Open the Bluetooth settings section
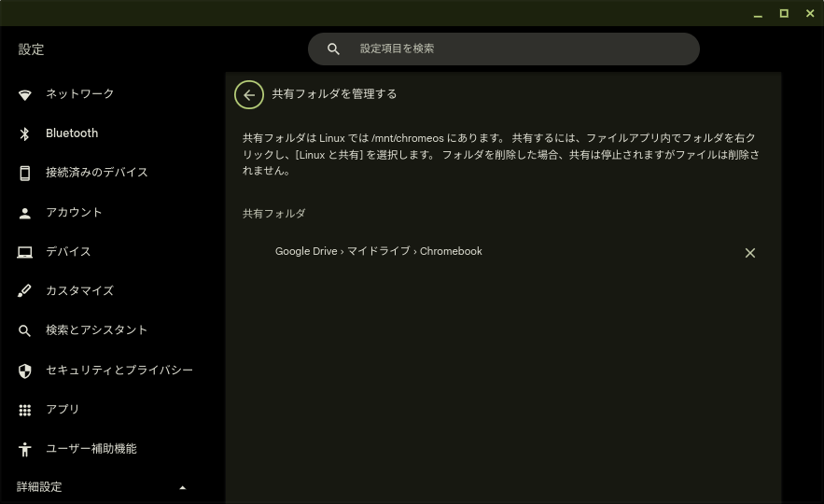 pyautogui.click(x=72, y=133)
